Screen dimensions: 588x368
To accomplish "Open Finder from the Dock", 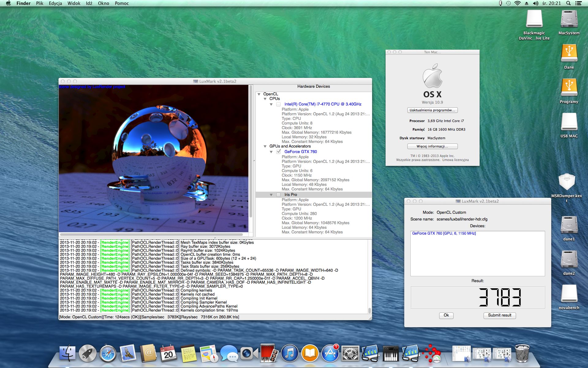I will pyautogui.click(x=67, y=353).
